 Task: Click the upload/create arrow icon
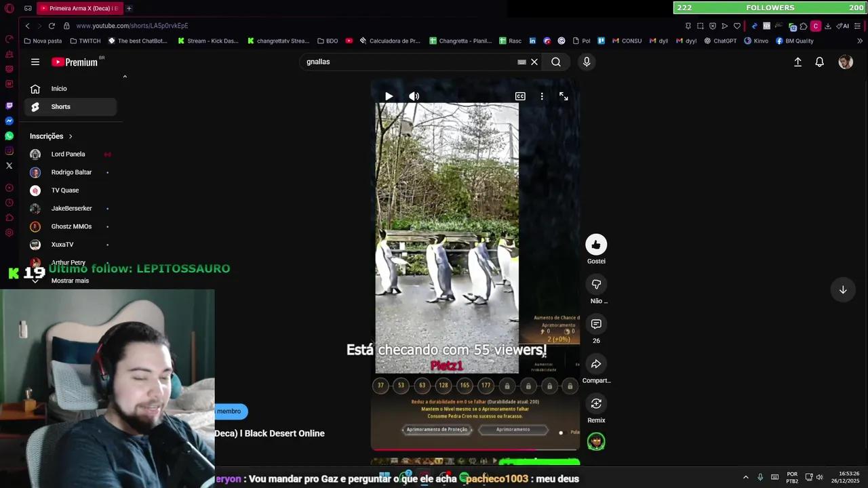[x=797, y=62]
